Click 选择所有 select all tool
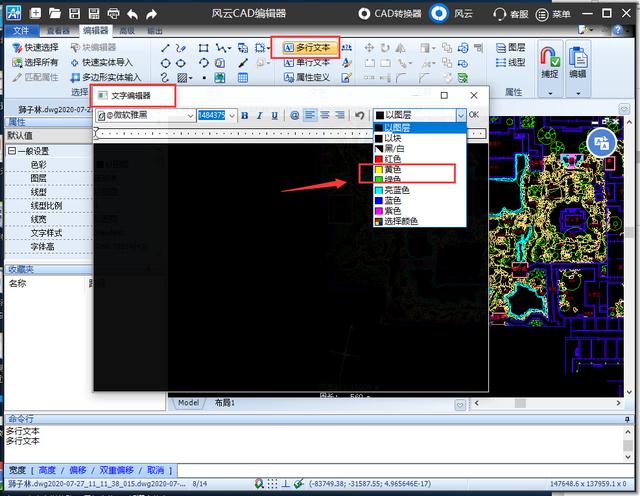Image resolution: width=640 pixels, height=496 pixels. (35, 62)
